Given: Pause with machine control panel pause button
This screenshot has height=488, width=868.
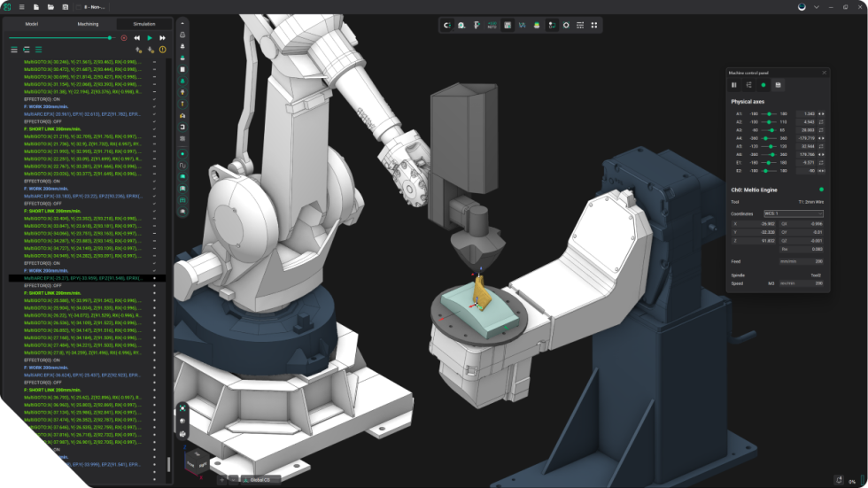Looking at the screenshot, I should pos(734,85).
